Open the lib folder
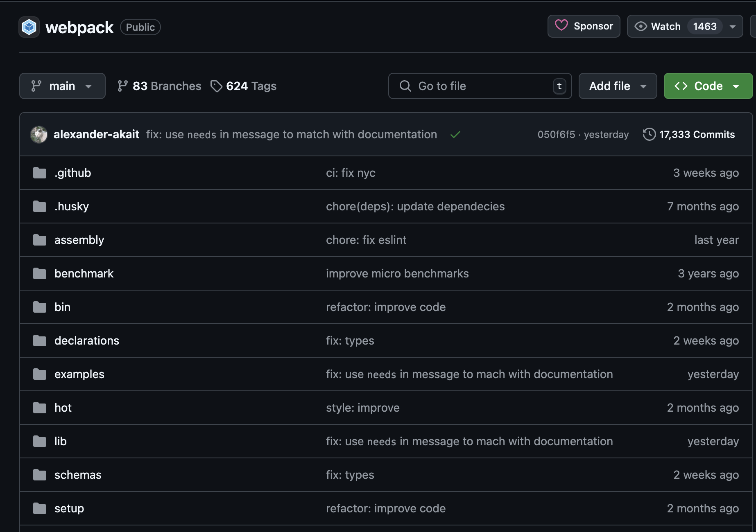 (61, 441)
